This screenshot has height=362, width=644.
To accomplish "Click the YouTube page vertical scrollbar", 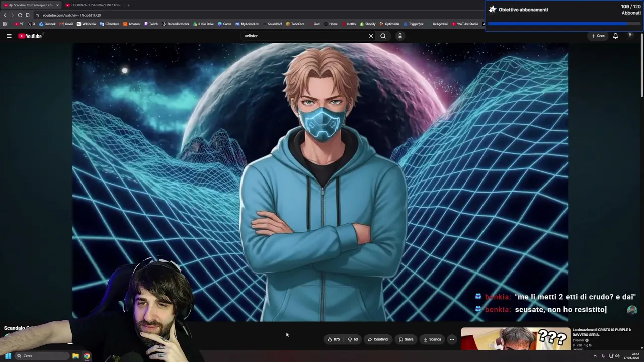I will tap(641, 65).
